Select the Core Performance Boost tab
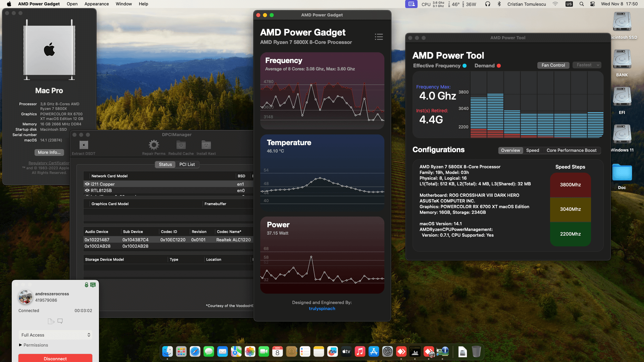644x362 pixels. [x=571, y=150]
